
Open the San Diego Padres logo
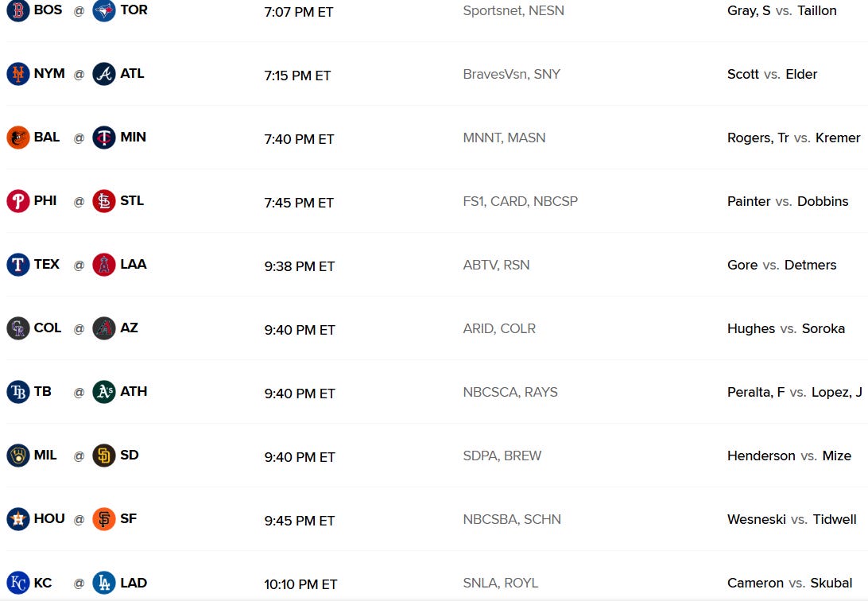[104, 456]
